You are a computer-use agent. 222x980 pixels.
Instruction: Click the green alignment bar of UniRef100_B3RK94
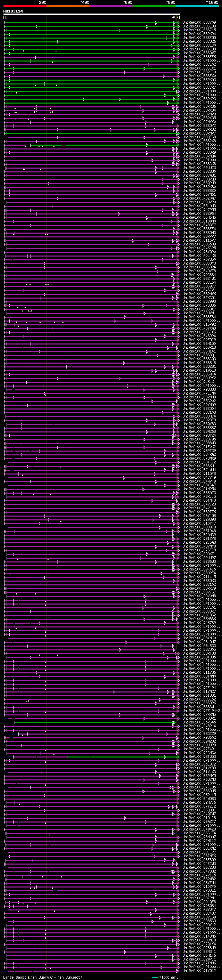tap(92, 34)
